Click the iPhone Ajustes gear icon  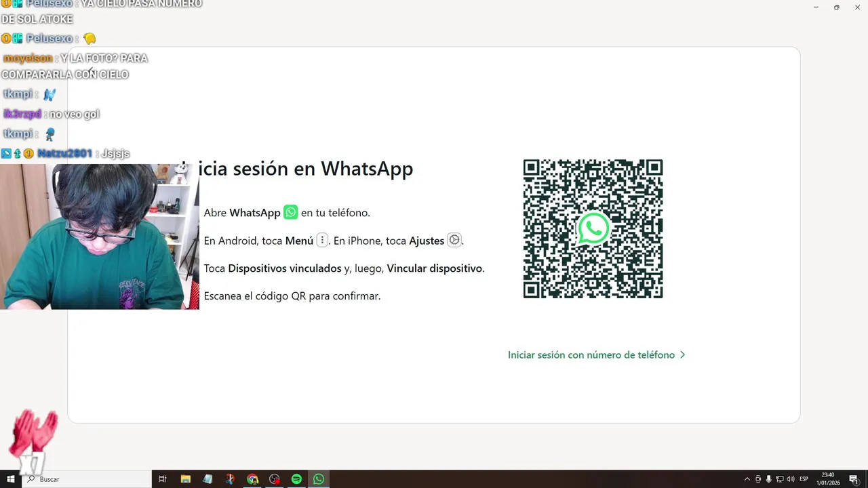[x=454, y=240]
